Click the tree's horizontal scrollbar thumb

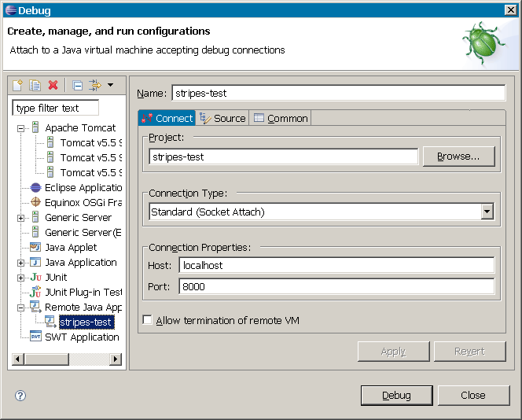(x=47, y=359)
